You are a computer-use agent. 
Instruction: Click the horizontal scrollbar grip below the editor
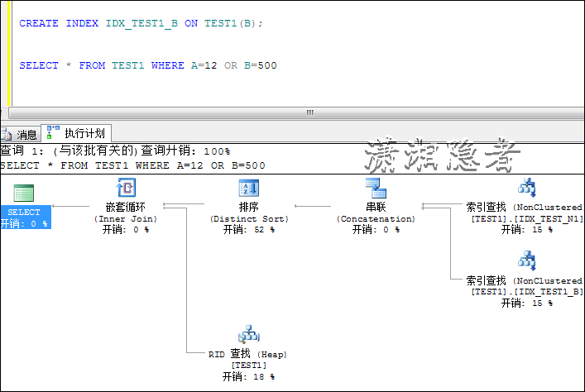(310, 112)
